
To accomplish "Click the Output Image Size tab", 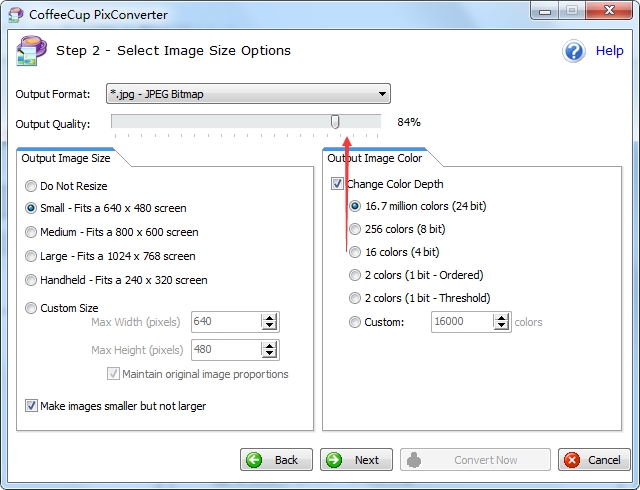I will pyautogui.click(x=65, y=157).
